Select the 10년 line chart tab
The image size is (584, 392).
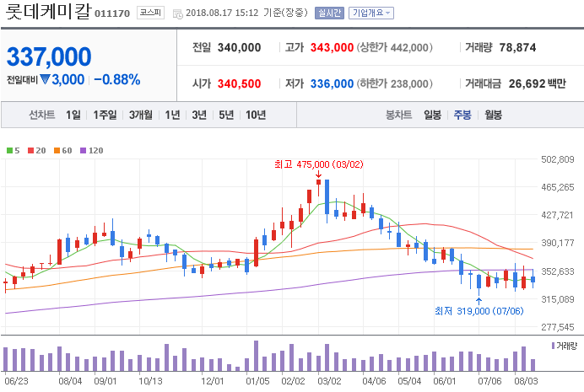pyautogui.click(x=256, y=115)
